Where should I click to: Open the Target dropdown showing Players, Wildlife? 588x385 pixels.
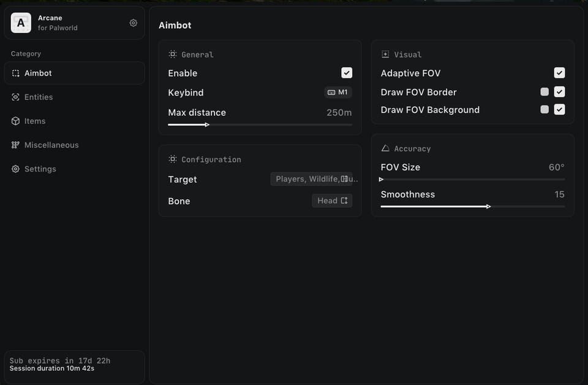tap(311, 179)
